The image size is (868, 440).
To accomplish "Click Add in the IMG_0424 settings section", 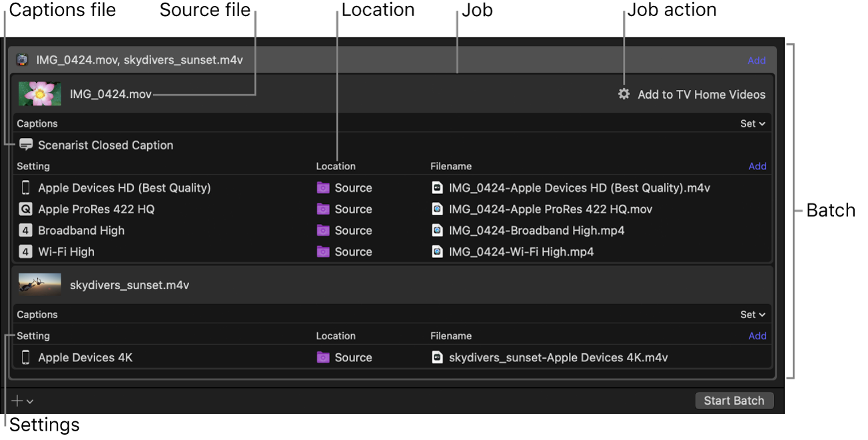I will pyautogui.click(x=757, y=166).
